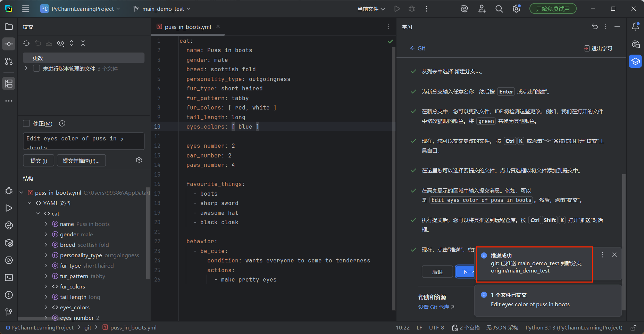Open Search Everywhere magnifier icon
This screenshot has width=644, height=334.
tap(499, 9)
